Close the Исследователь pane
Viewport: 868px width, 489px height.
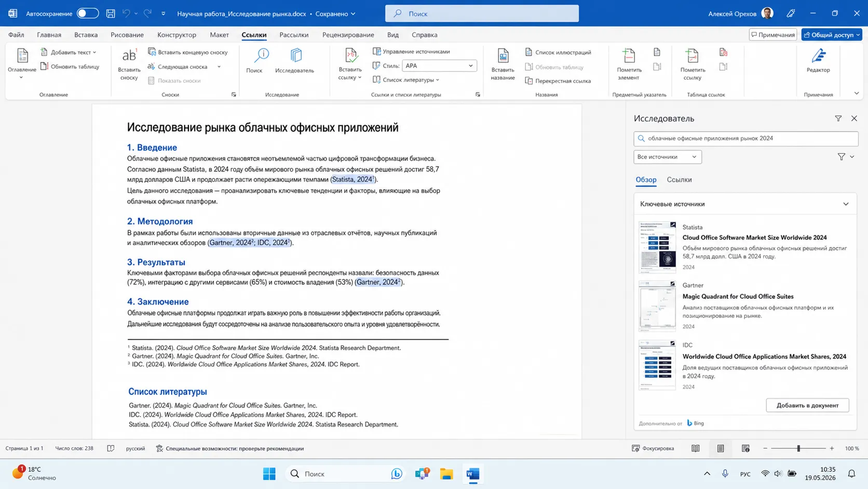[854, 118]
